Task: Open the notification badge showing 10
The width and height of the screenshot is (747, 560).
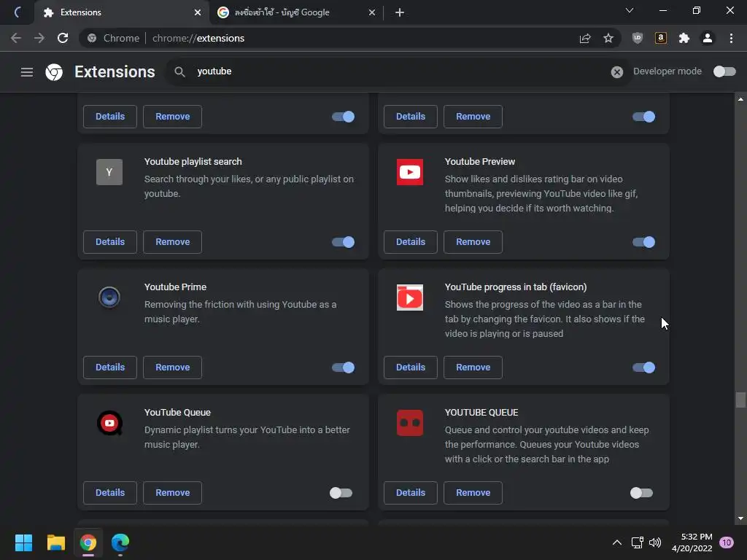Action: point(727,542)
